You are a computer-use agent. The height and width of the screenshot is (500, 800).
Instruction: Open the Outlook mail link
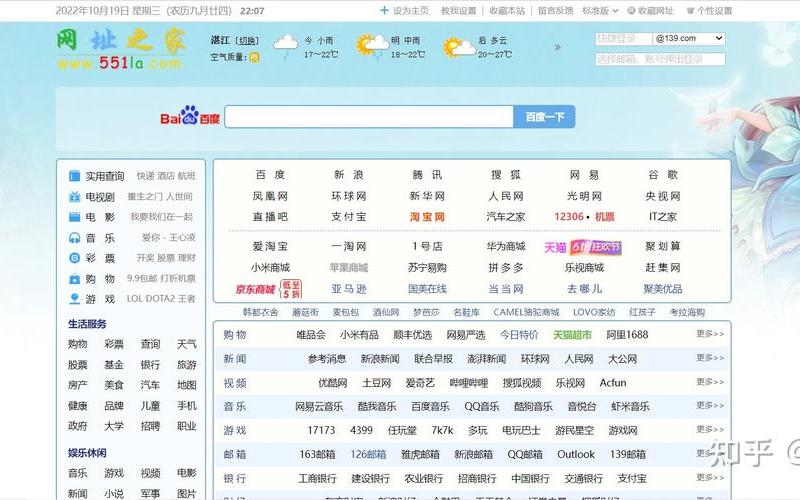click(x=576, y=454)
